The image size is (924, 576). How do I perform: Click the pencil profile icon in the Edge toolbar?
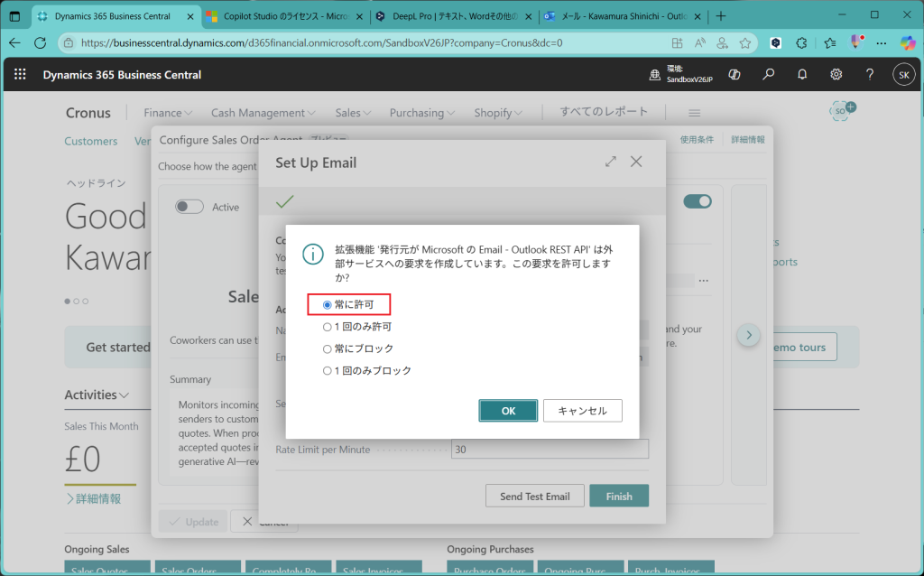click(x=856, y=42)
